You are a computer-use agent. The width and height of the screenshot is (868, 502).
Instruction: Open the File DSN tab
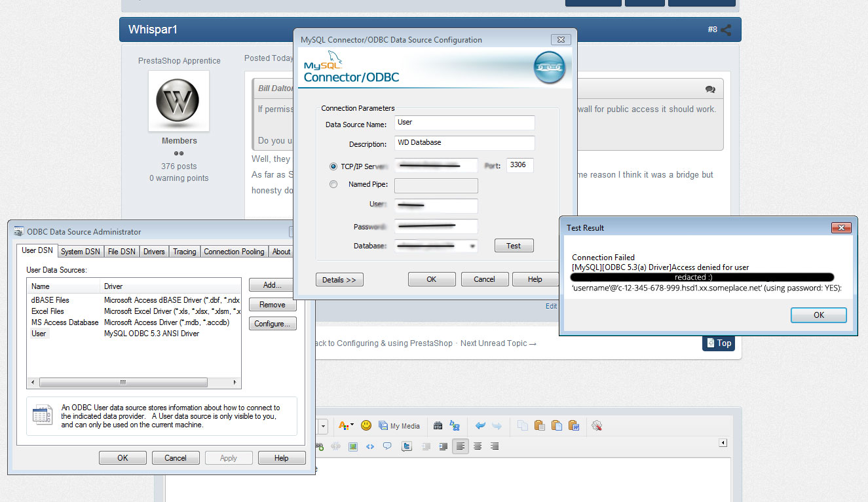pos(122,252)
